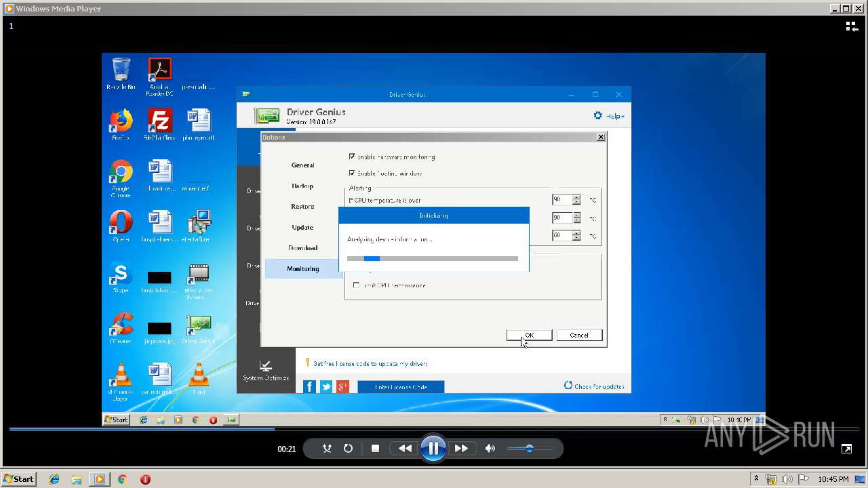Stop playback with the square stop button

375,448
